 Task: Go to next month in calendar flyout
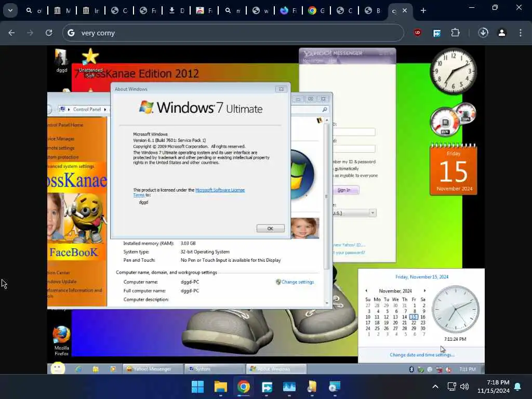(424, 291)
